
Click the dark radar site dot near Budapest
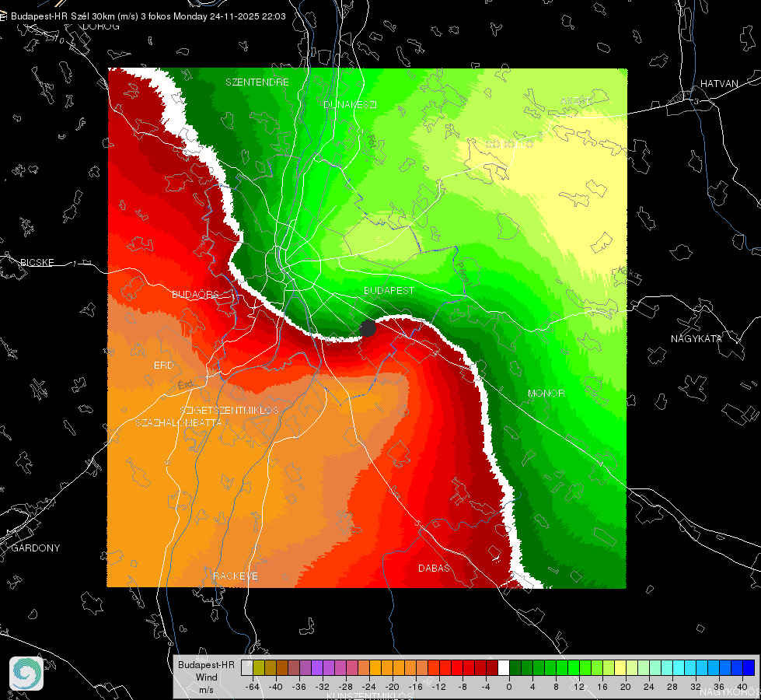(x=368, y=328)
